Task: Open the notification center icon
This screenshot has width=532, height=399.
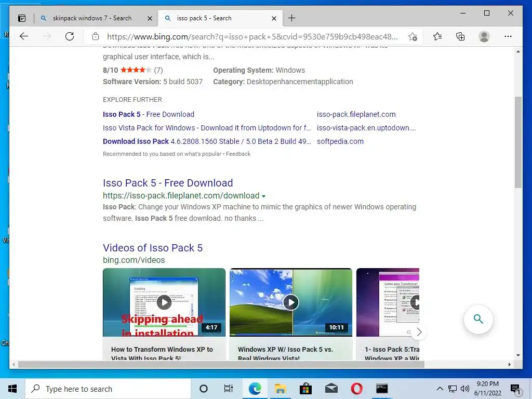Action: [x=516, y=389]
